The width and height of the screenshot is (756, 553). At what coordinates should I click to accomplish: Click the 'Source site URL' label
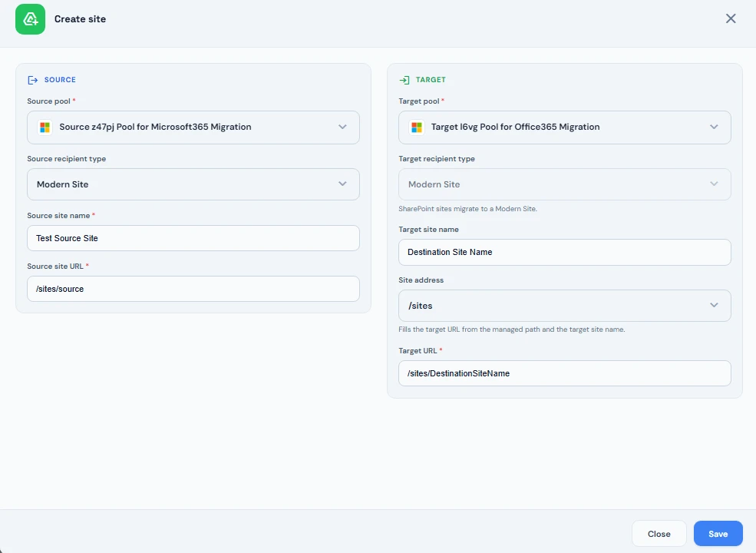coord(55,267)
